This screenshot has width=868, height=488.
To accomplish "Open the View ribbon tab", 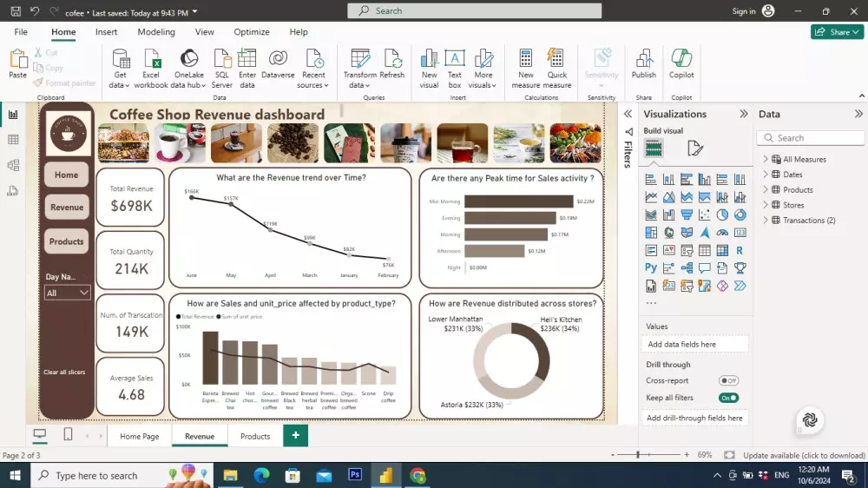I will click(x=204, y=32).
